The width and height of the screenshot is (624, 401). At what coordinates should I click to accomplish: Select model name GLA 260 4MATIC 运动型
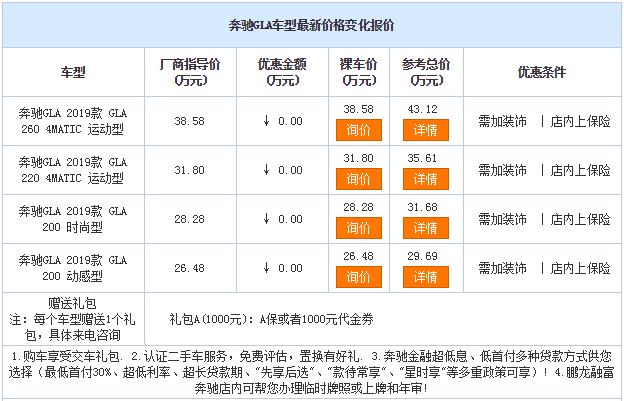(x=73, y=121)
